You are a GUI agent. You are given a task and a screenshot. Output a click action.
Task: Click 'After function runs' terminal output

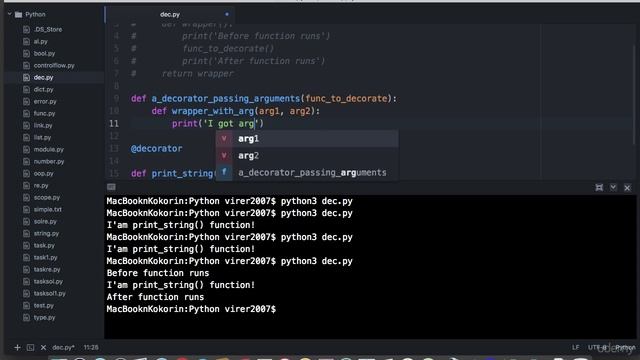[x=155, y=297]
